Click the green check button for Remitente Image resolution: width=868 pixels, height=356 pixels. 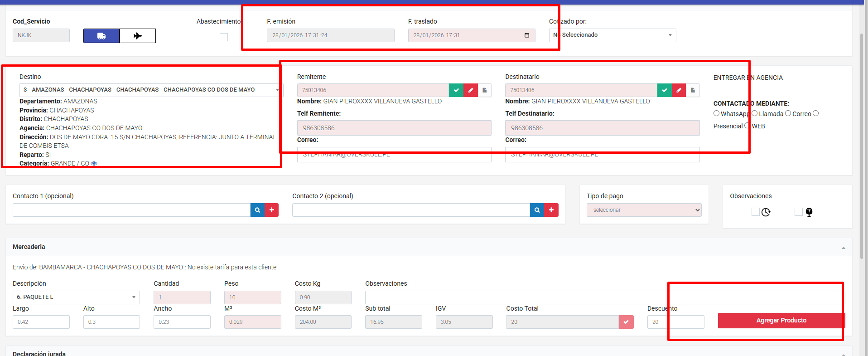coord(456,90)
